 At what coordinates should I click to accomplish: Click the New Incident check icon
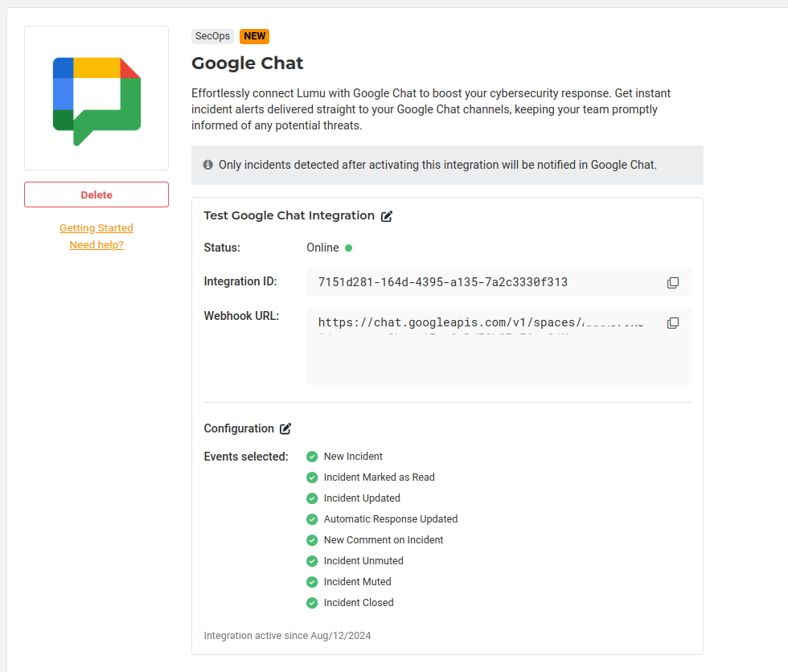click(312, 457)
